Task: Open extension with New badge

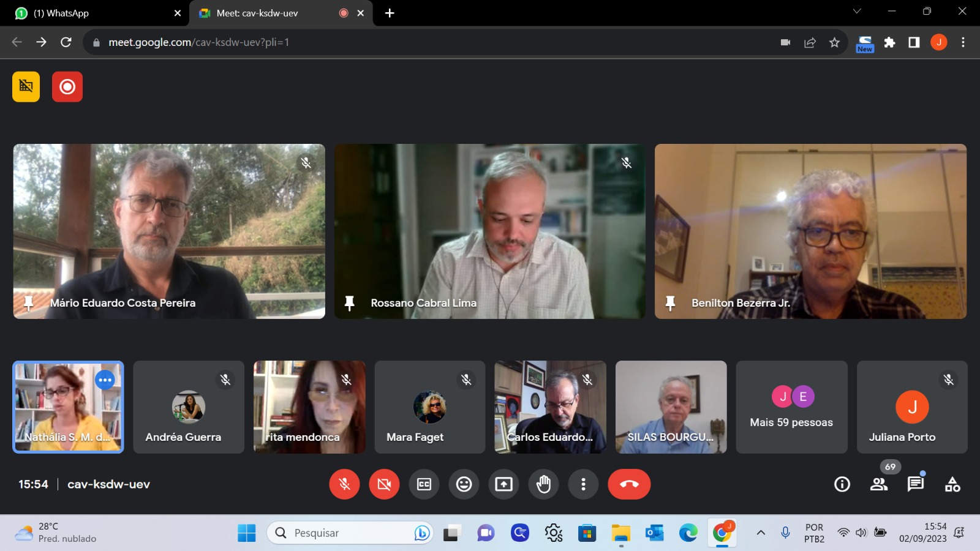Action: point(865,43)
